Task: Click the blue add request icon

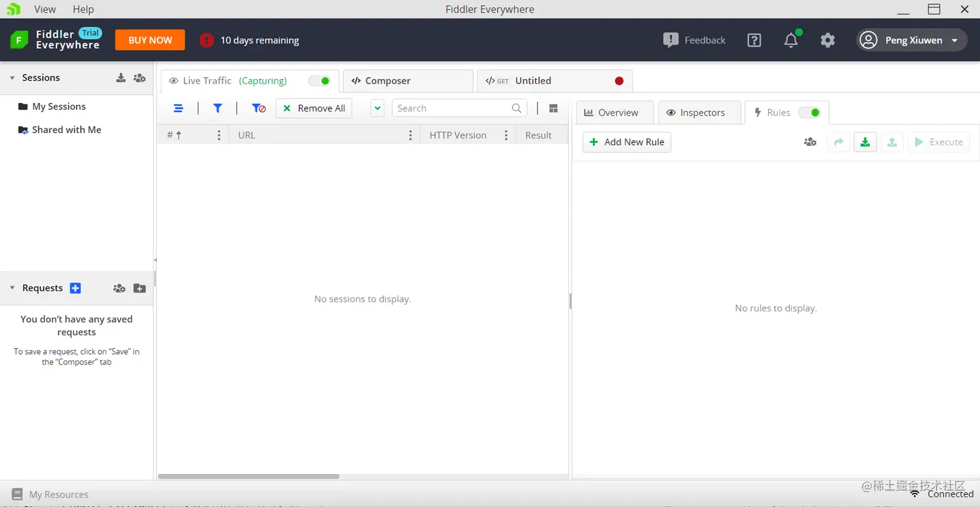Action: click(75, 288)
